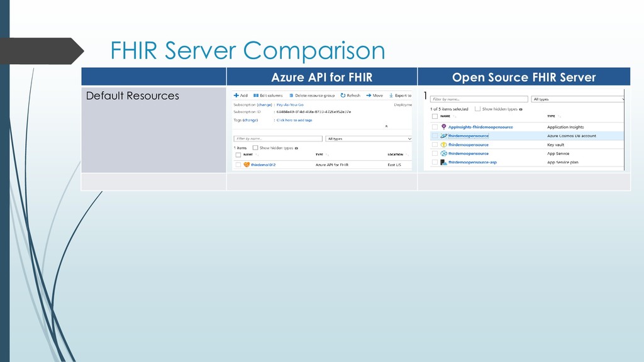Screen dimensions: 644x362
Task: Click the 'Click here to add tags' link
Action: [x=294, y=120]
